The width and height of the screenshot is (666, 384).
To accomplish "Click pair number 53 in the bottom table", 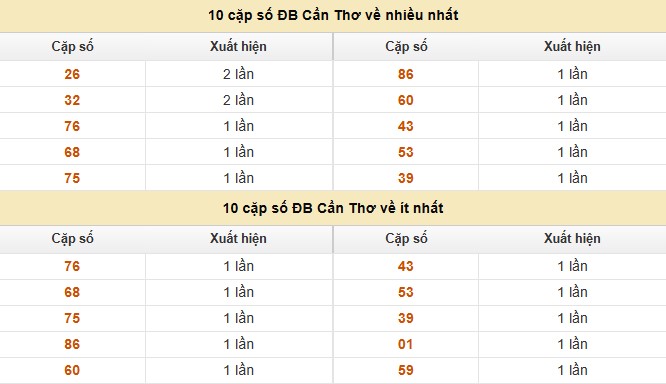I will 406,292.
